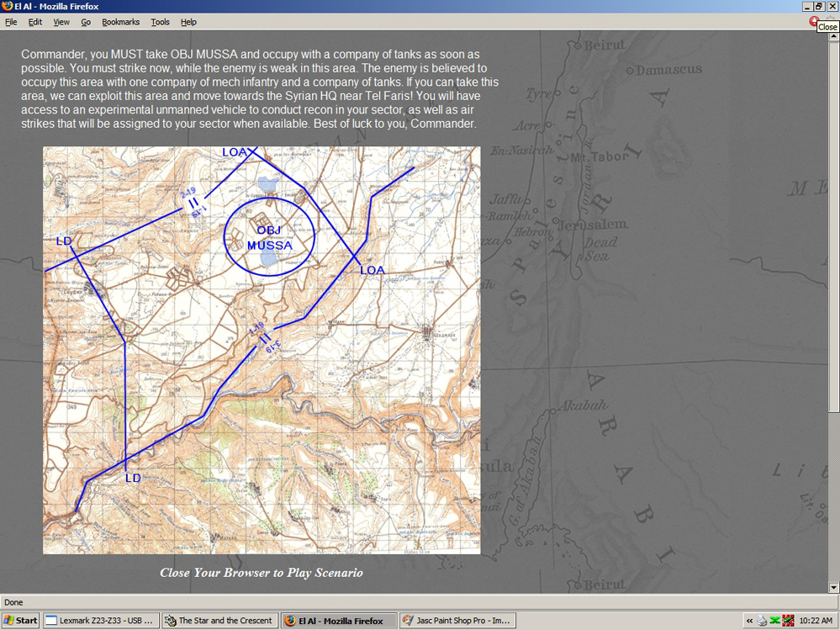Open the Edit menu
Viewport: 840px width, 630px height.
pyautogui.click(x=35, y=22)
